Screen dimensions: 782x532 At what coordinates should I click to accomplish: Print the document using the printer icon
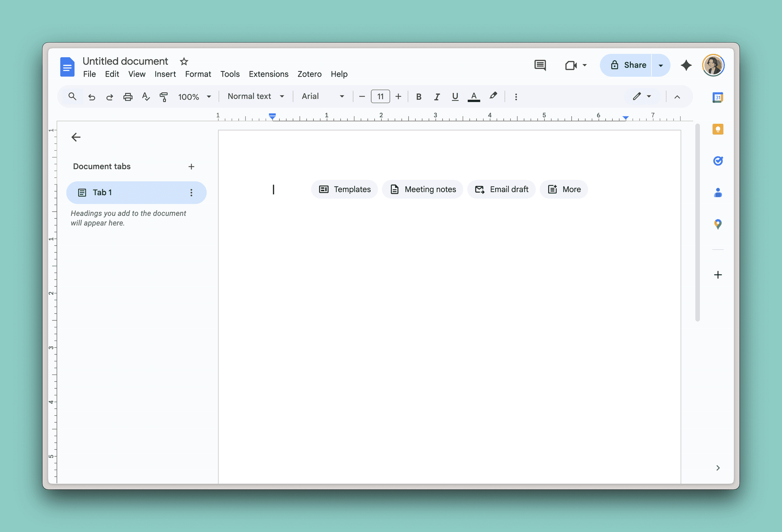pos(128,97)
